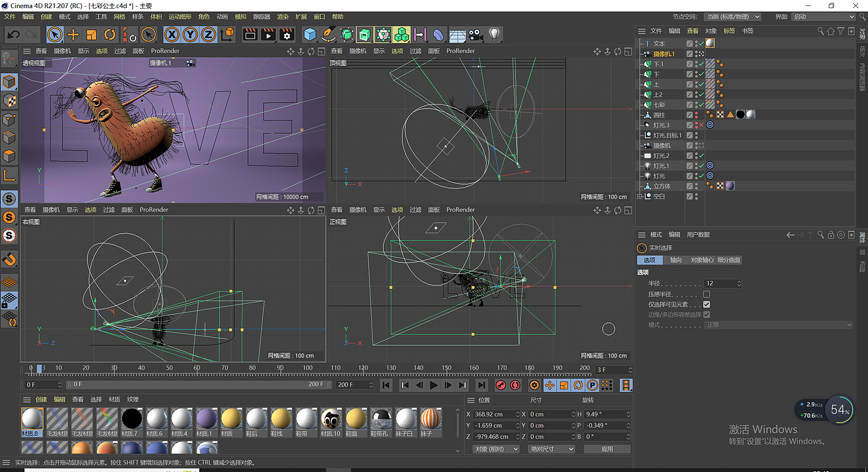The height and width of the screenshot is (472, 868).
Task: Click the 应用 apply button
Action: click(x=607, y=449)
